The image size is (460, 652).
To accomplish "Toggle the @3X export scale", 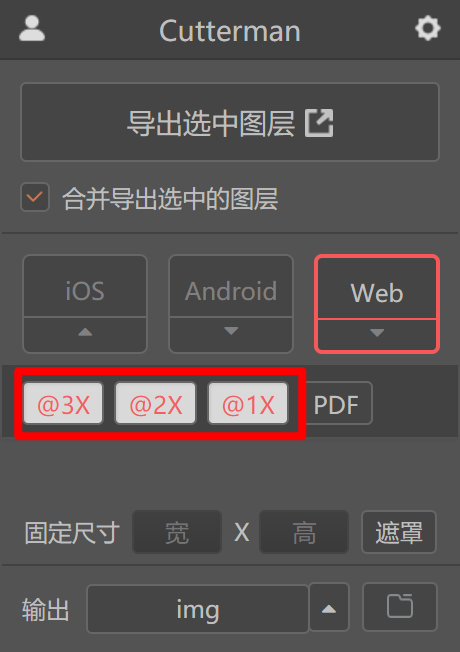I will [63, 403].
